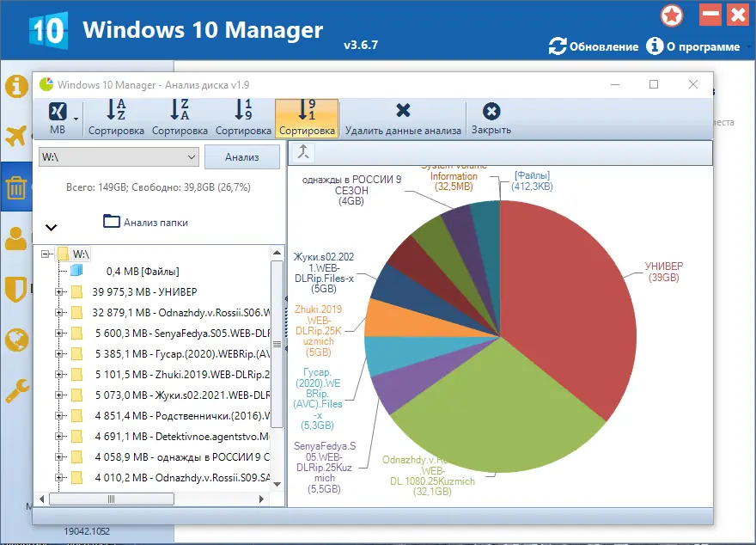Select the 5 101,5 MB Zhuki.2019 row
This screenshot has height=545, width=756.
(x=182, y=374)
